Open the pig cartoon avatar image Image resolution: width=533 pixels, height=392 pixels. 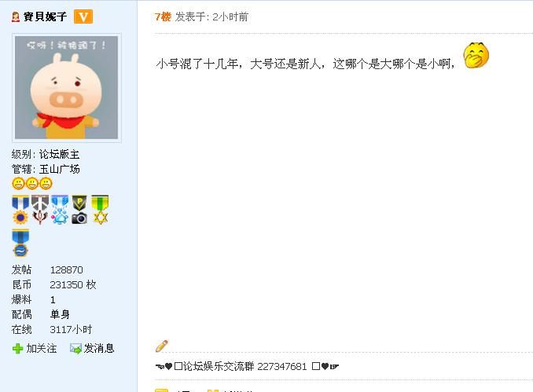(67, 88)
